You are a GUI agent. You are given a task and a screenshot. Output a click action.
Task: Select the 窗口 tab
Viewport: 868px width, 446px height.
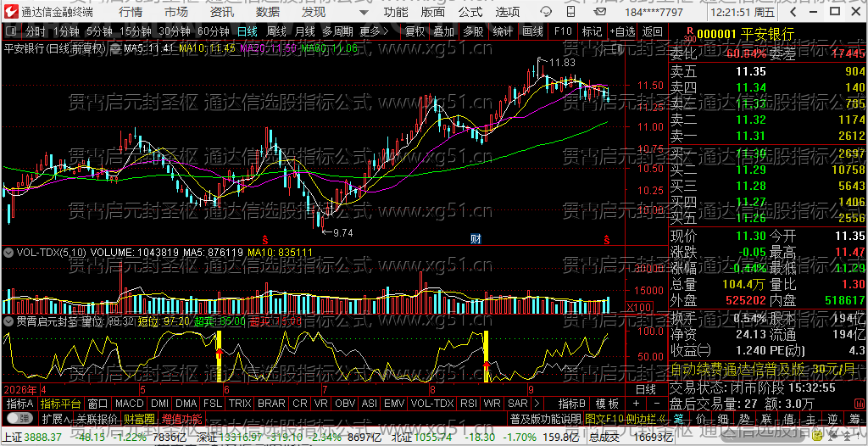click(98, 404)
